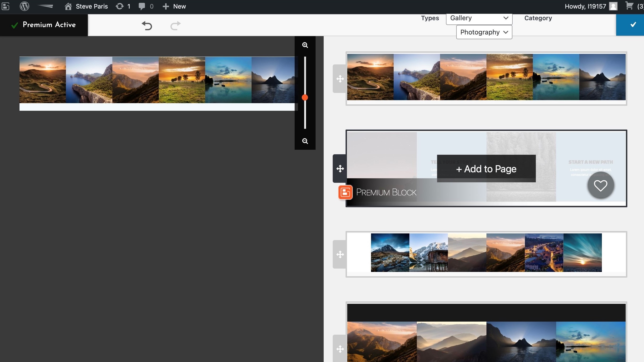The image size is (644, 362).
Task: Visit the Steve Paris site home
Action: 86,6
